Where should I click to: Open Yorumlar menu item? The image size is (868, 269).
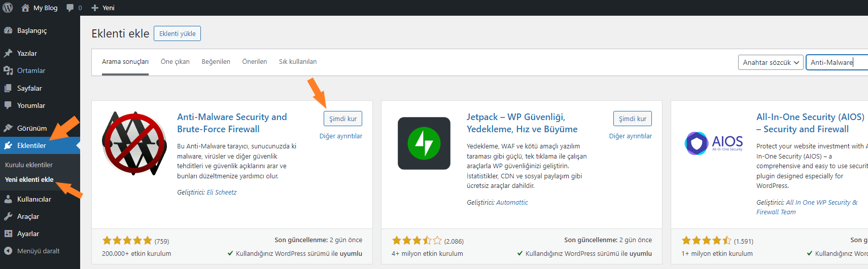[31, 105]
